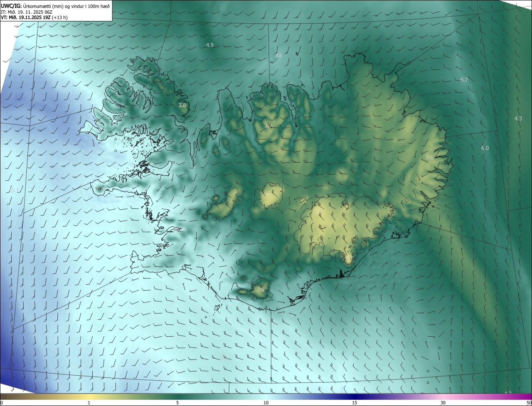This screenshot has height=406, width=532.
Task: Click the color scale at the 5 tick
Action: pos(177,403)
